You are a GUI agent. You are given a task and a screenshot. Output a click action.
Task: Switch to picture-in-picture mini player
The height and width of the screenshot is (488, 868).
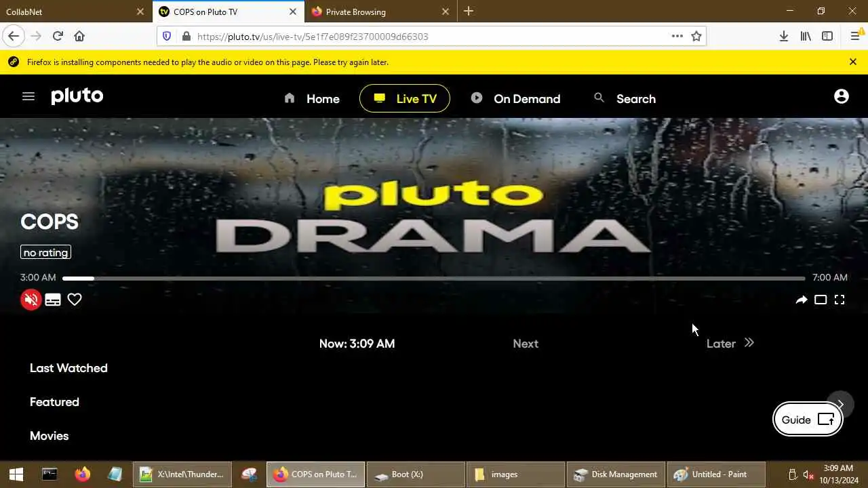821,300
